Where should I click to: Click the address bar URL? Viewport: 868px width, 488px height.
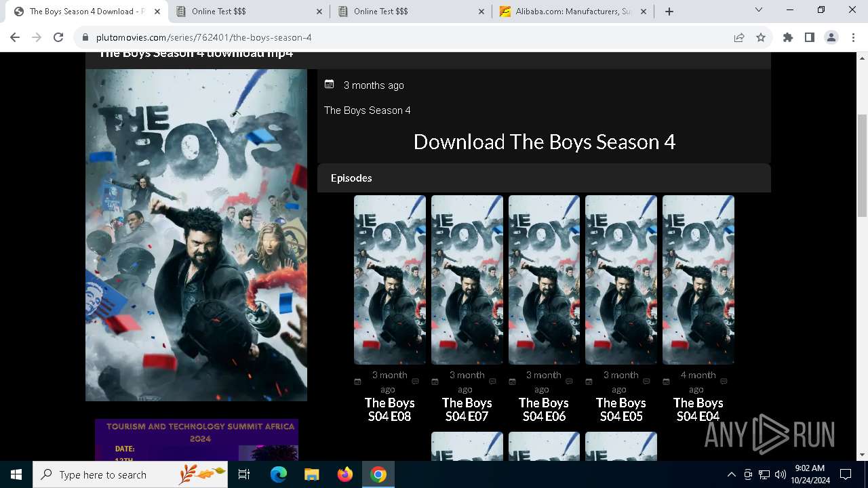(x=204, y=37)
